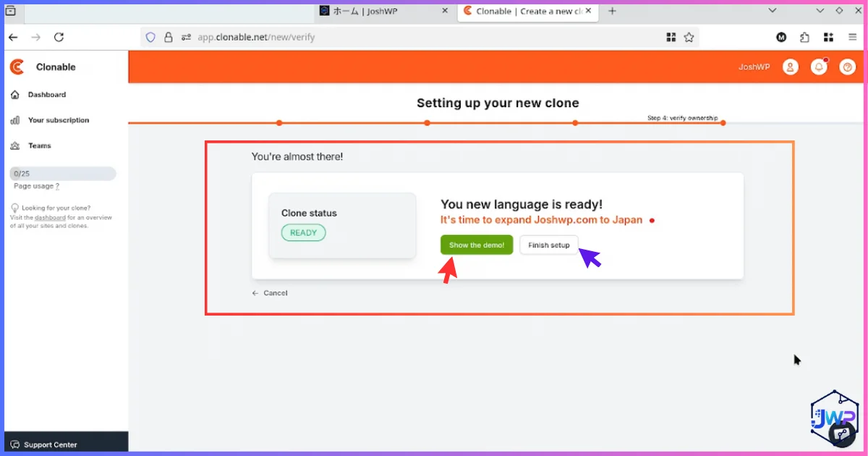Click the site permissions icon in address bar
Image resolution: width=868 pixels, height=456 pixels.
[x=186, y=37]
